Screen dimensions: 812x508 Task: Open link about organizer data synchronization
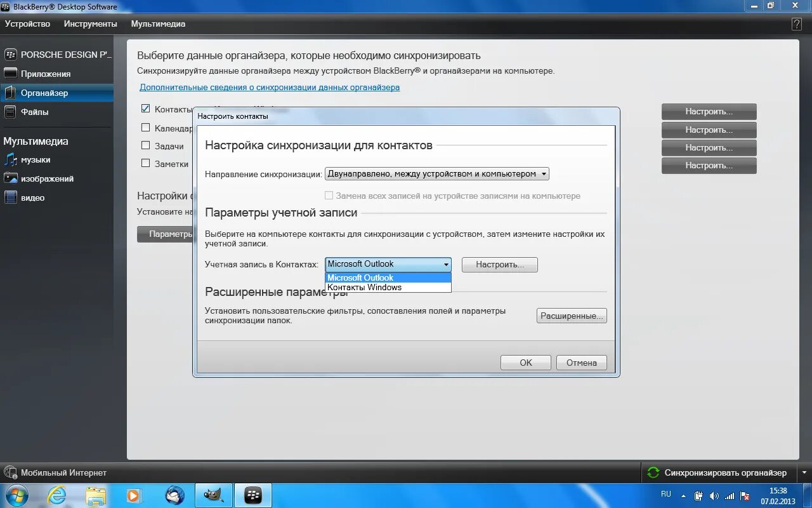(270, 87)
